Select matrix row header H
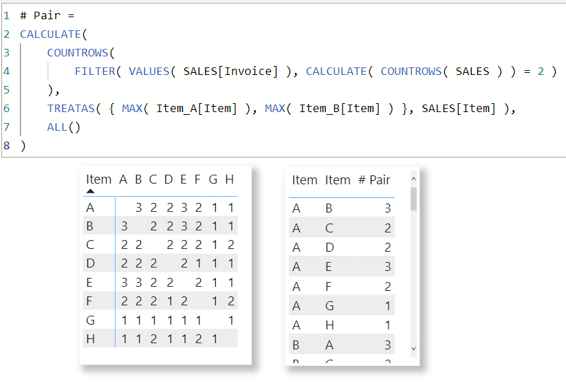 pos(91,339)
